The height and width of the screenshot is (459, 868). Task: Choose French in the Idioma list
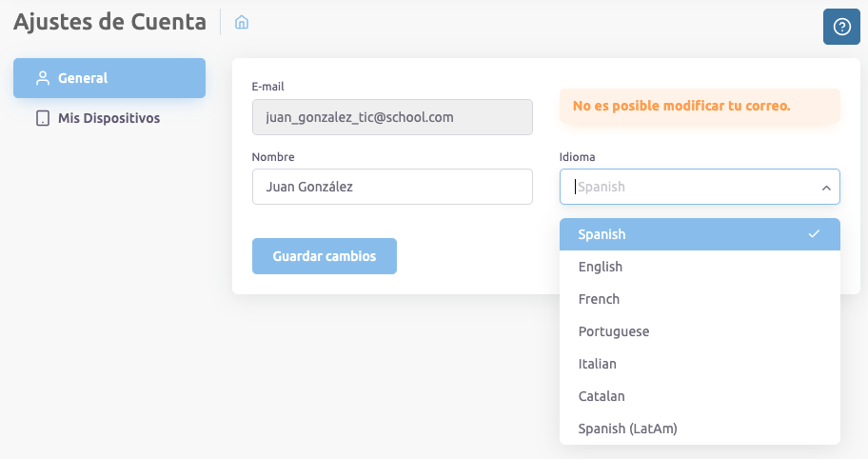(x=599, y=299)
